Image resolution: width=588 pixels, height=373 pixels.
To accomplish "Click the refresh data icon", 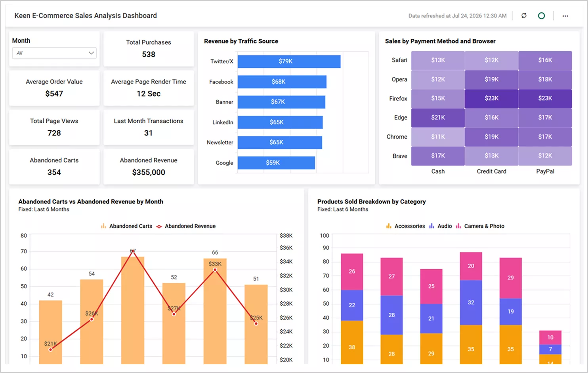I will click(x=524, y=15).
